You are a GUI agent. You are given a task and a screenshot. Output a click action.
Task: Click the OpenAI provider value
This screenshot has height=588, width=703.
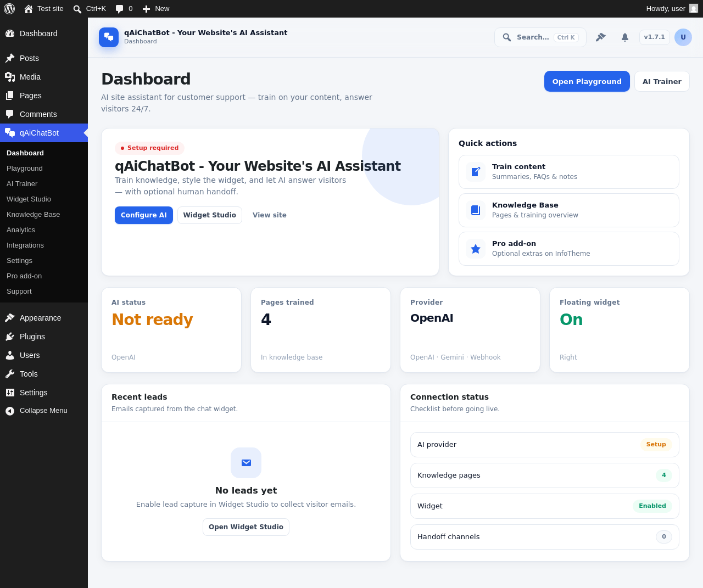tap(432, 318)
